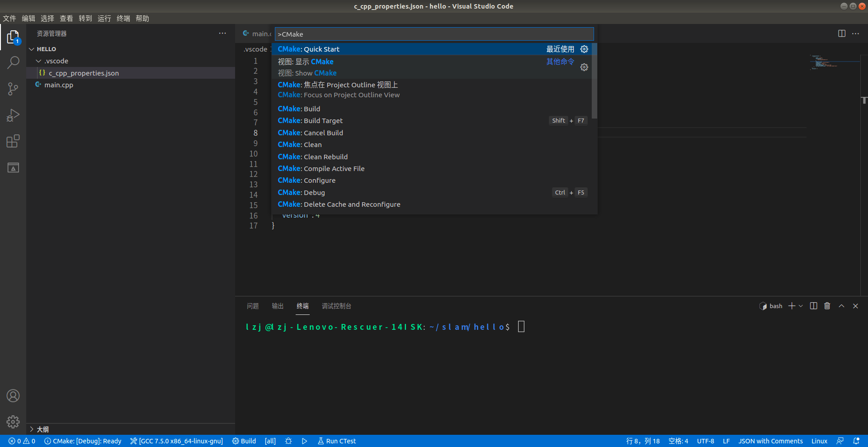Choose CMake: Configure command
This screenshot has height=447, width=868.
coord(432,180)
